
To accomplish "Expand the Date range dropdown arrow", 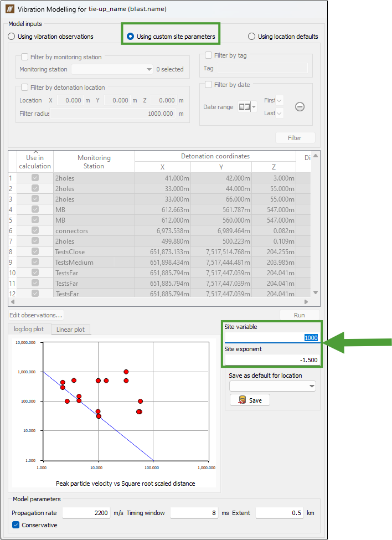I will point(254,107).
